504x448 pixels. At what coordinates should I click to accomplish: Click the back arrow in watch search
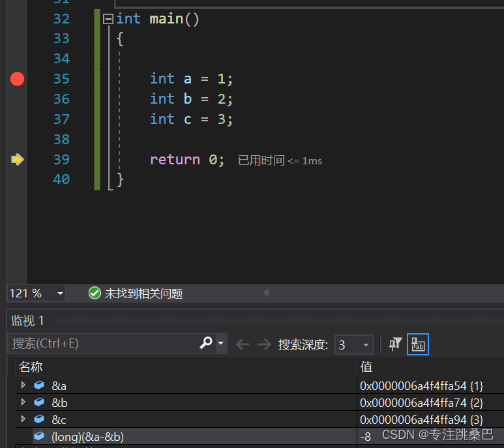(243, 344)
